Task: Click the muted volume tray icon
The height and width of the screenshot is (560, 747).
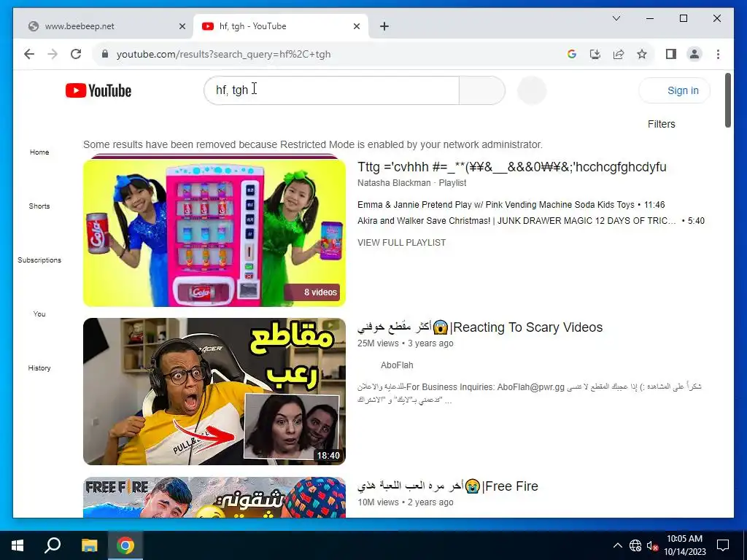Action: [x=652, y=545]
